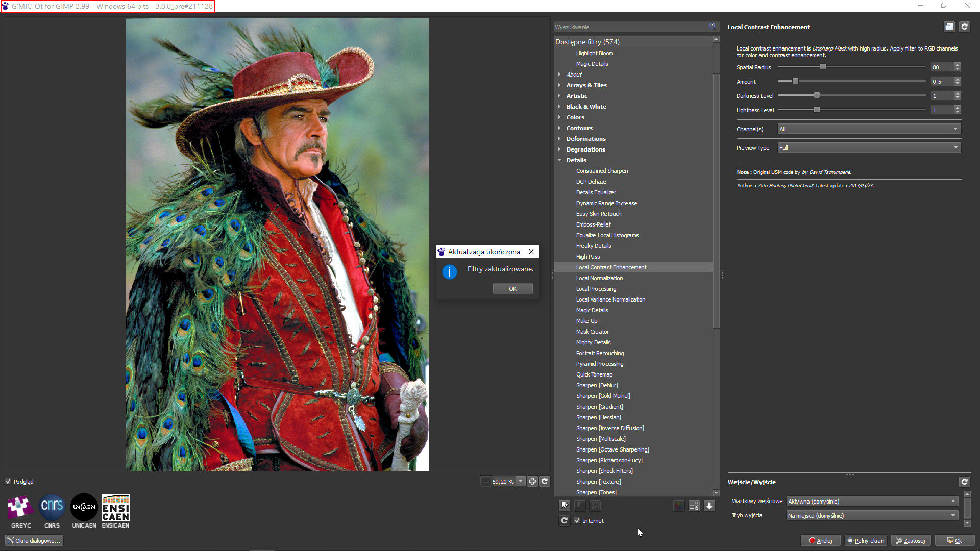This screenshot has height=551, width=980.
Task: Click OK in the Aktualizacja ukończona dialog
Action: tap(512, 289)
